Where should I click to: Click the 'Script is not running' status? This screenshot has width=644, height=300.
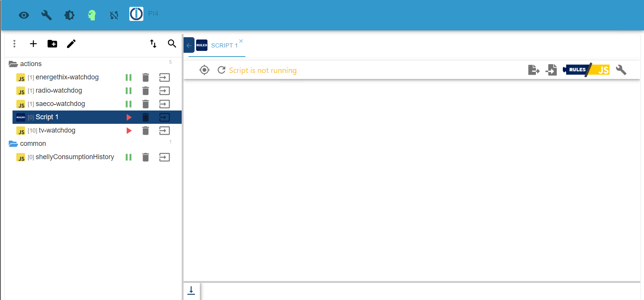coord(263,70)
